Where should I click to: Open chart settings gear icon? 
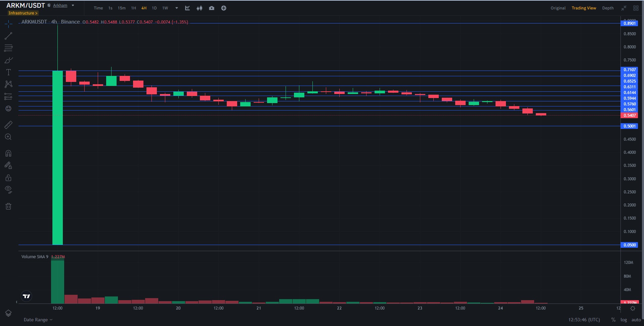coord(633,308)
